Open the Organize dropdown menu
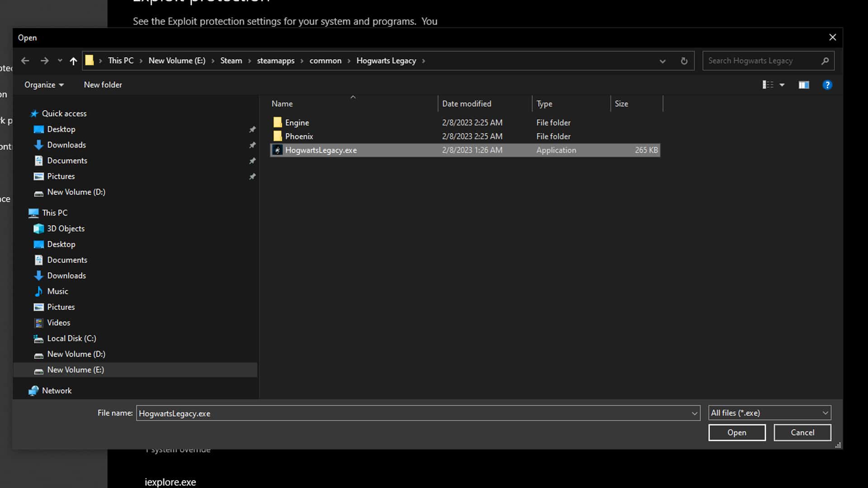Viewport: 868px width, 488px height. click(43, 84)
